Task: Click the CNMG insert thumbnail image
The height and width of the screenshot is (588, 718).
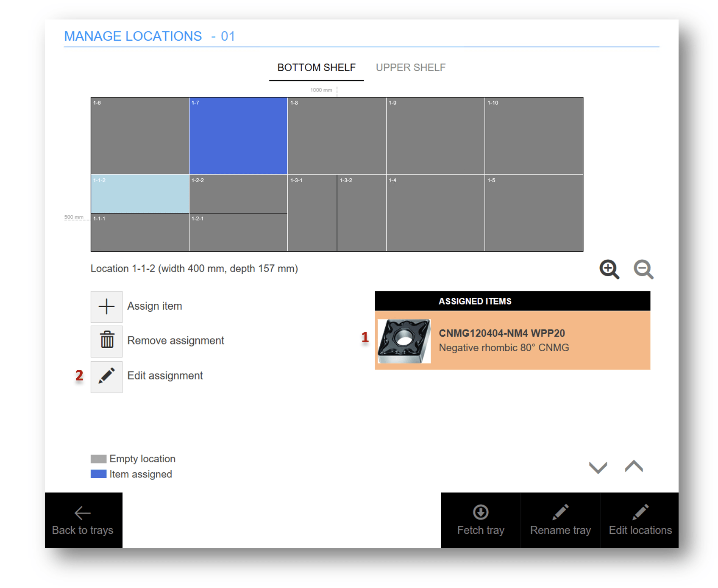Action: pos(404,341)
